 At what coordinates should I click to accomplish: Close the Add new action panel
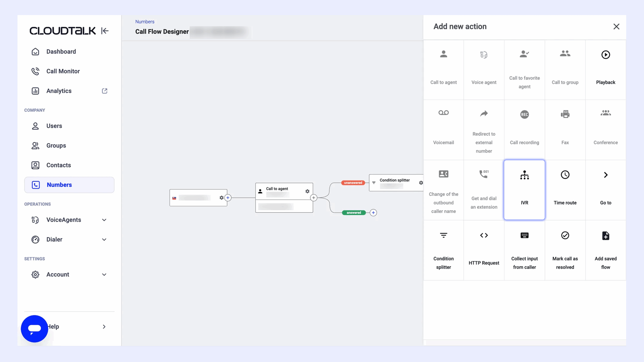pyautogui.click(x=616, y=26)
